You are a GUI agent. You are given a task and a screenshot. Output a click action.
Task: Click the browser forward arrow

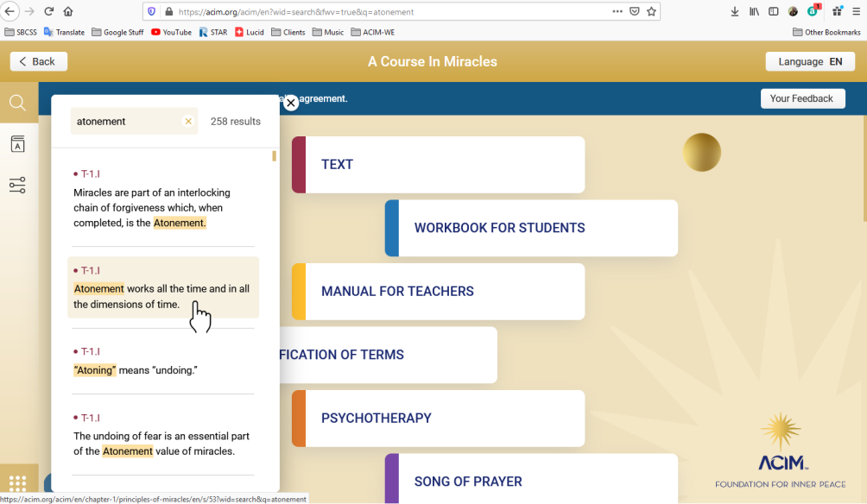click(x=29, y=11)
